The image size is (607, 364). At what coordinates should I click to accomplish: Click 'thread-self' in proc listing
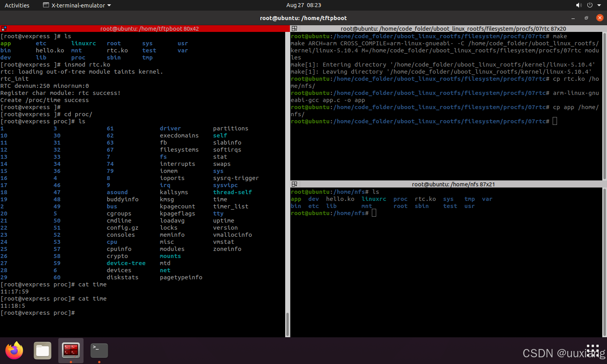[232, 192]
